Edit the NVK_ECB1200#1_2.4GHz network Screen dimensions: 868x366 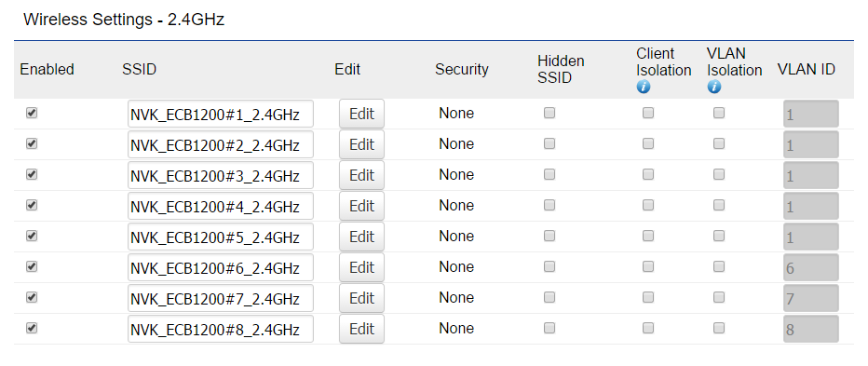[x=361, y=114]
